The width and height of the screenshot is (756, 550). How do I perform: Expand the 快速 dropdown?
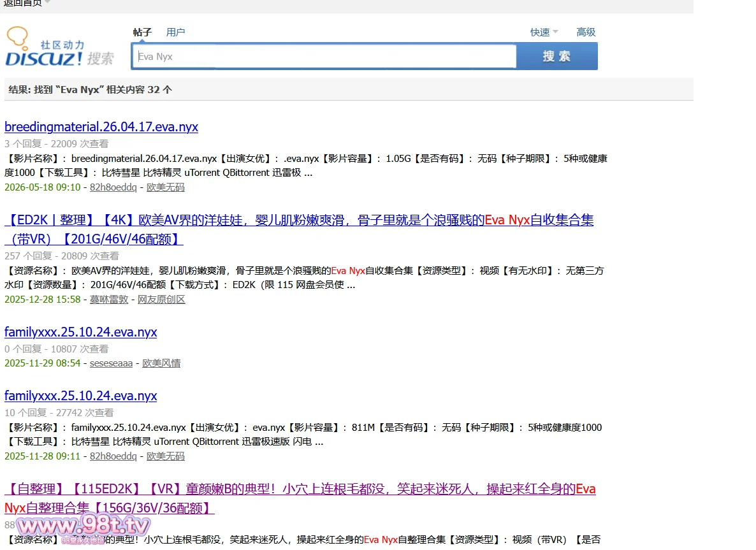(544, 33)
